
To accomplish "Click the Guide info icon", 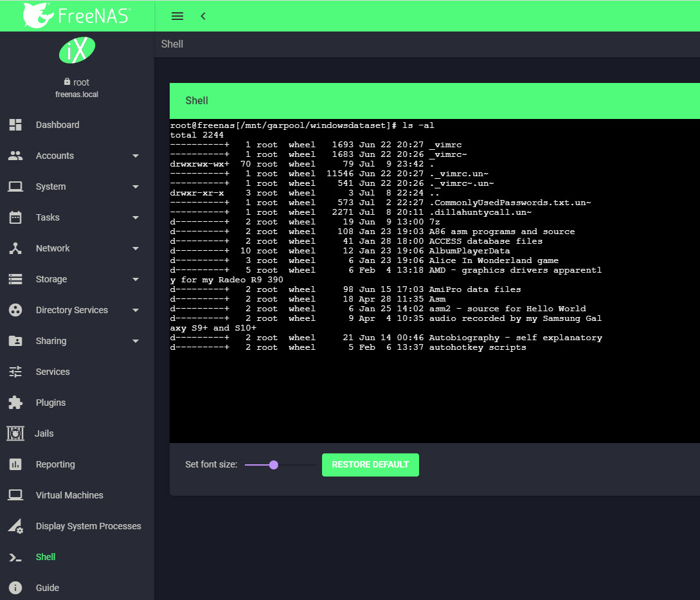I will click(x=15, y=588).
